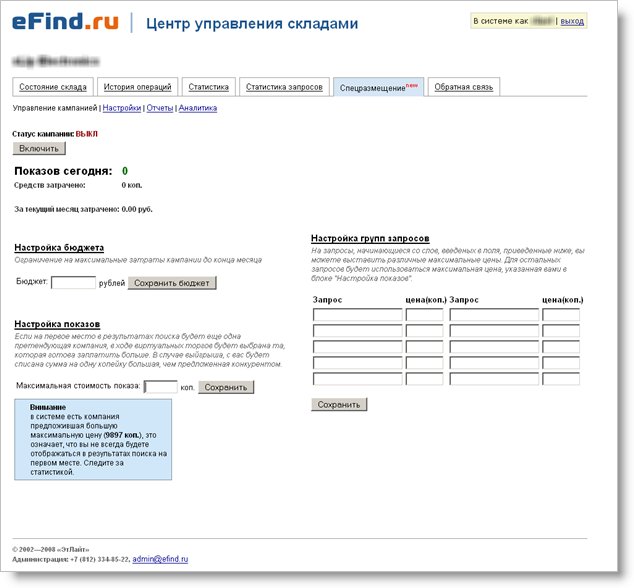This screenshot has height=588, width=634.
Task: Click fifth row right Запрос field
Action: [x=494, y=379]
